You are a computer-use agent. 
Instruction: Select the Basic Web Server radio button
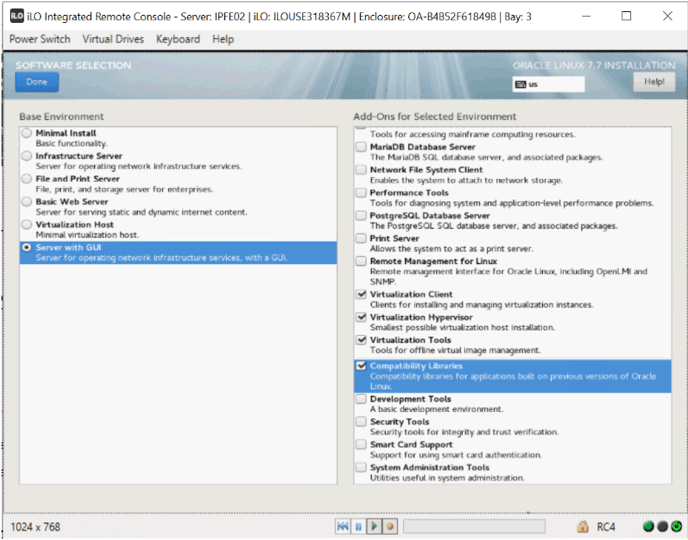click(x=27, y=201)
